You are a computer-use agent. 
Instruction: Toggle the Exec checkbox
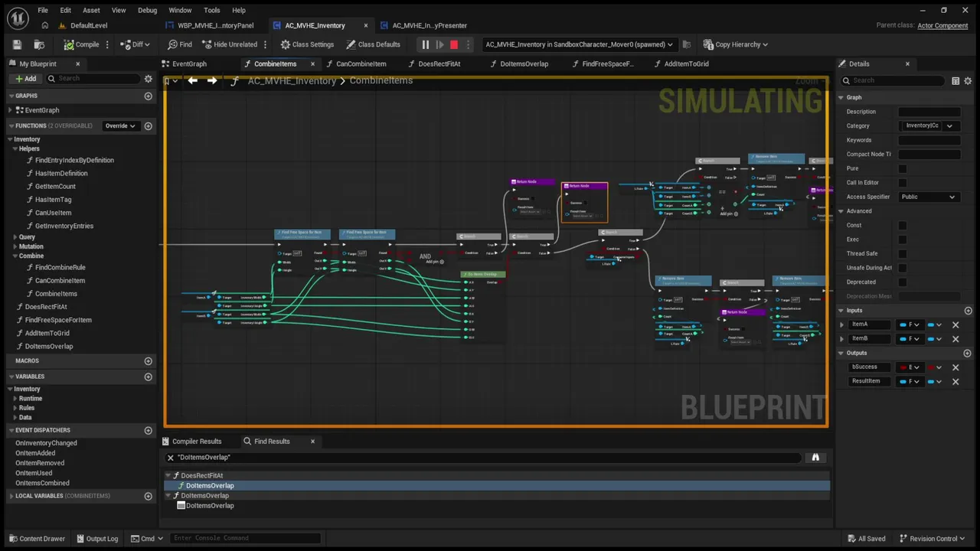902,240
